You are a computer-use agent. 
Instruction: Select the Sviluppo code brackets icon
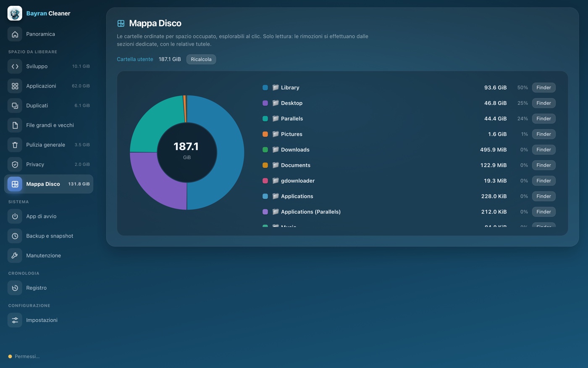pos(15,66)
